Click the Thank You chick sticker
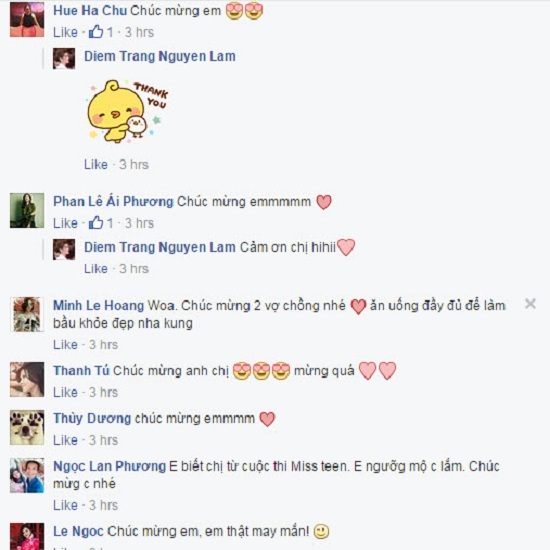 (x=128, y=111)
